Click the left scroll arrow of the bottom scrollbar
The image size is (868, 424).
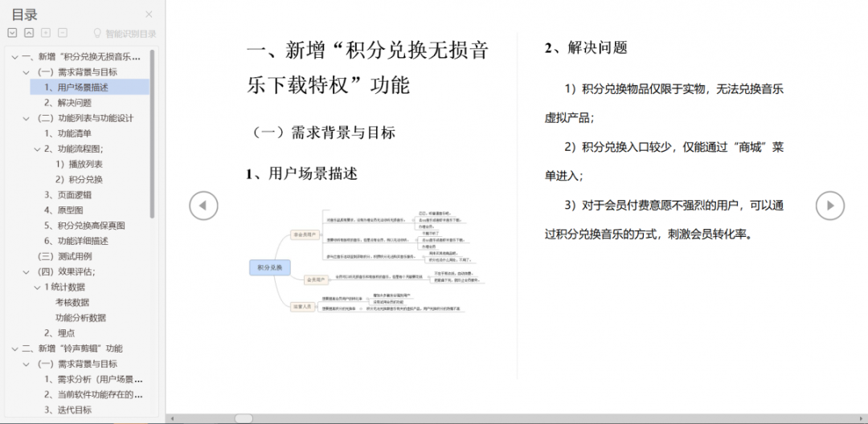click(170, 418)
